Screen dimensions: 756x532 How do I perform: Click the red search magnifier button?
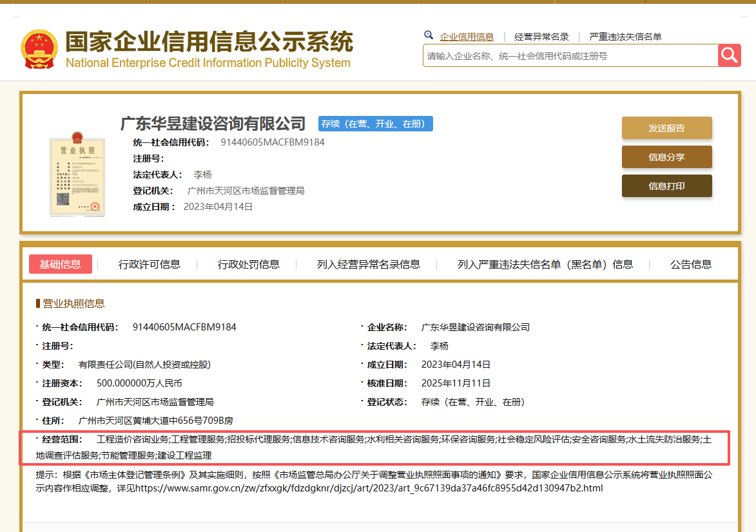pyautogui.click(x=729, y=55)
